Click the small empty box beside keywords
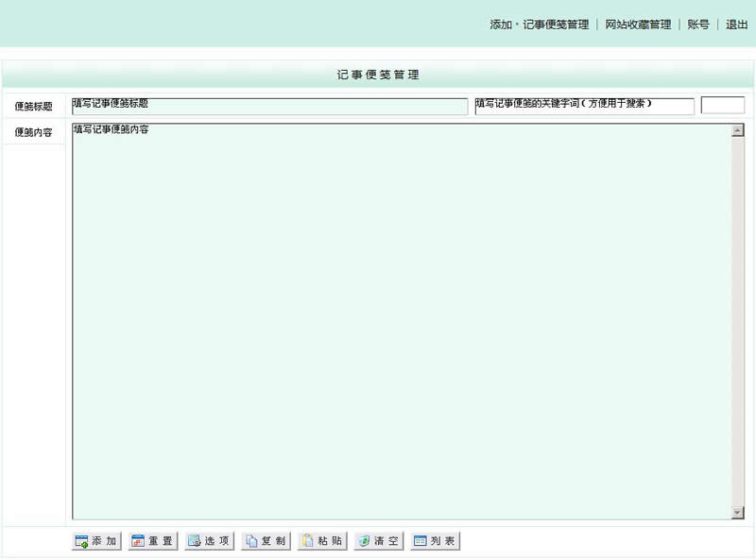Image resolution: width=756 pixels, height=560 pixels. (723, 105)
